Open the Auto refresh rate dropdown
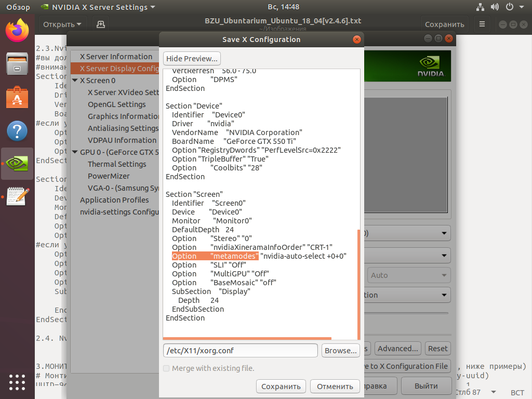532x399 pixels. (x=409, y=275)
